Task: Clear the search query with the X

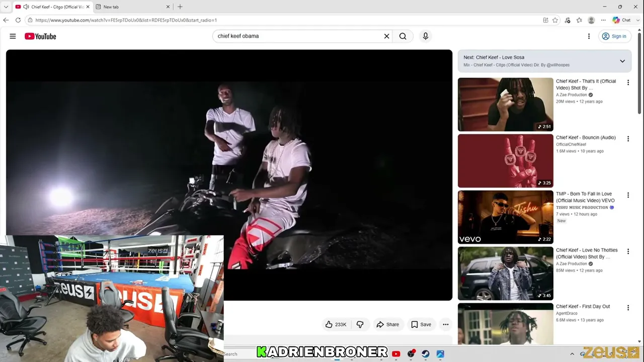Action: (x=386, y=36)
